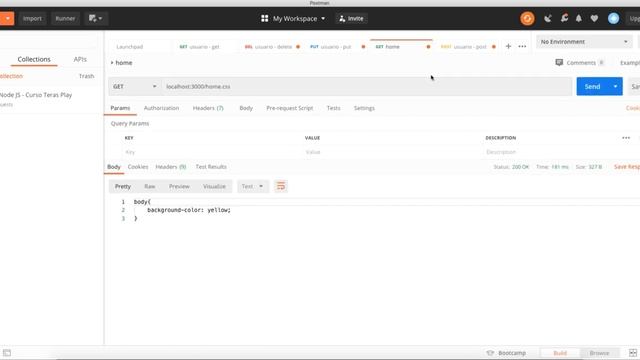The image size is (640, 360).
Task: Open the query params ellipsis options
Action: (x=626, y=138)
